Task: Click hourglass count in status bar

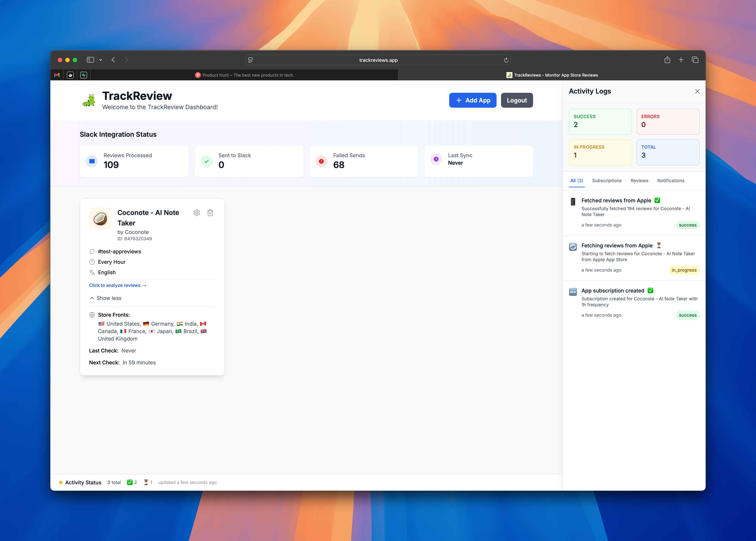Action: click(x=148, y=482)
